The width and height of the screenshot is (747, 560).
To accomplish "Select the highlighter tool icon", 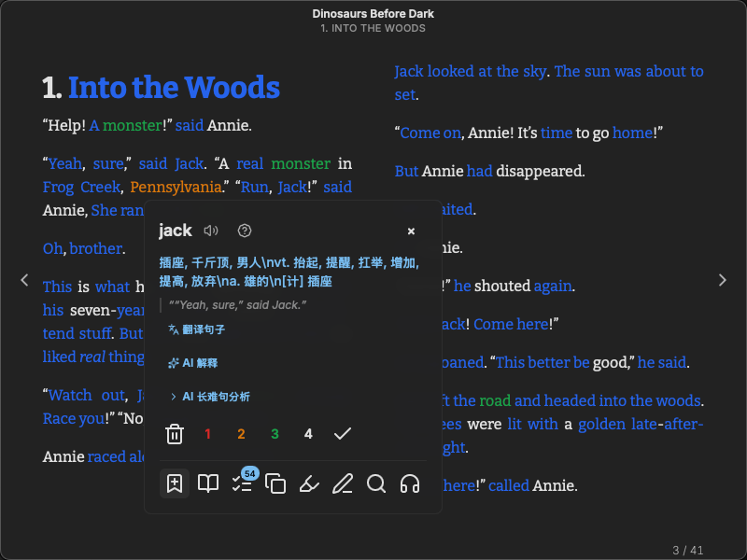I will pyautogui.click(x=309, y=483).
